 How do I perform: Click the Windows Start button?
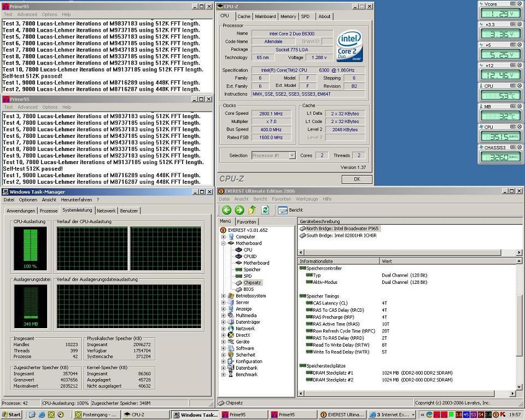11,415
